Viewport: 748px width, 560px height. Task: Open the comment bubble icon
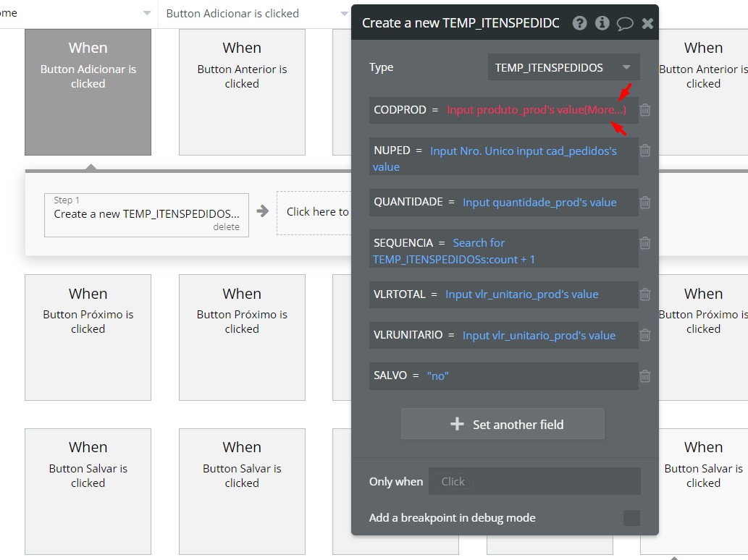[625, 23]
